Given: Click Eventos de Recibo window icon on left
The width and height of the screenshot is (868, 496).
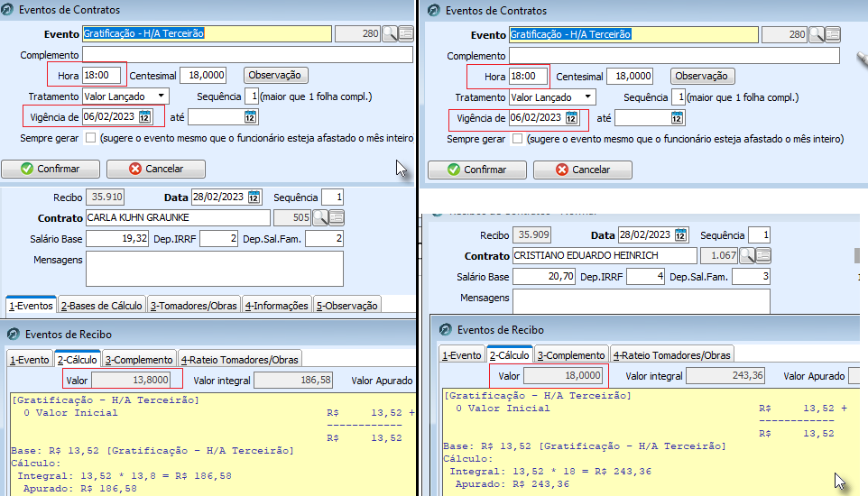Looking at the screenshot, I should 14,334.
